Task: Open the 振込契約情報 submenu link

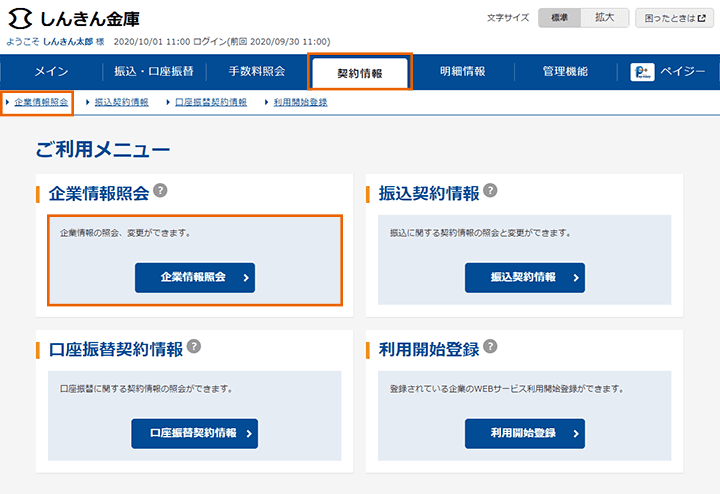Action: pyautogui.click(x=121, y=102)
